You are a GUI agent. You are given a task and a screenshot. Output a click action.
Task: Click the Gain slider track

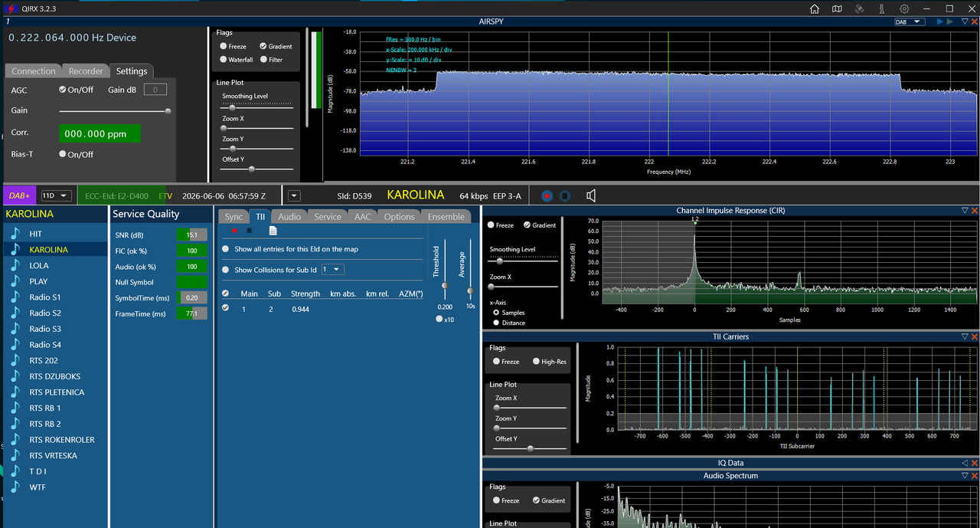[113, 110]
